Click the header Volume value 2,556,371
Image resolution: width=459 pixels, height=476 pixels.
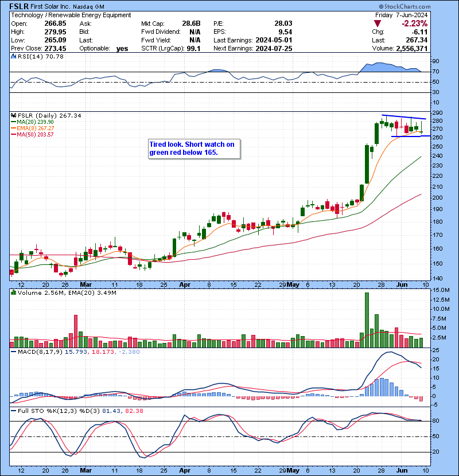pos(411,48)
